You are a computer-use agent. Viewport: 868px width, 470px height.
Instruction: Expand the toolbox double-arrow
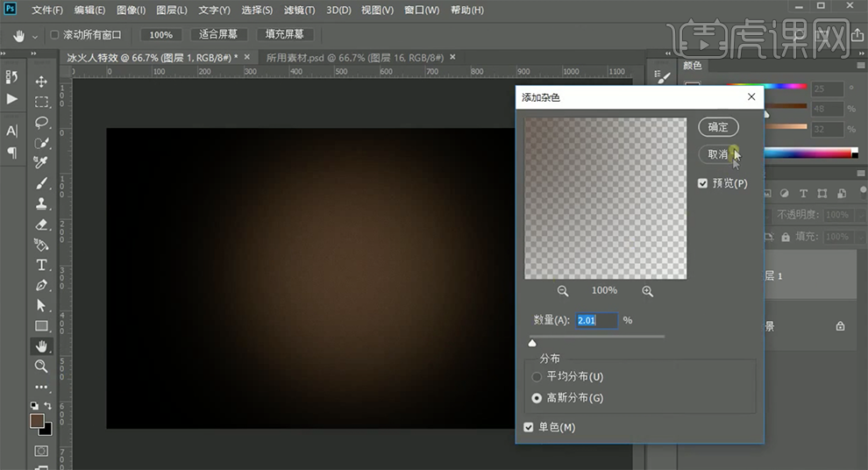(33, 53)
